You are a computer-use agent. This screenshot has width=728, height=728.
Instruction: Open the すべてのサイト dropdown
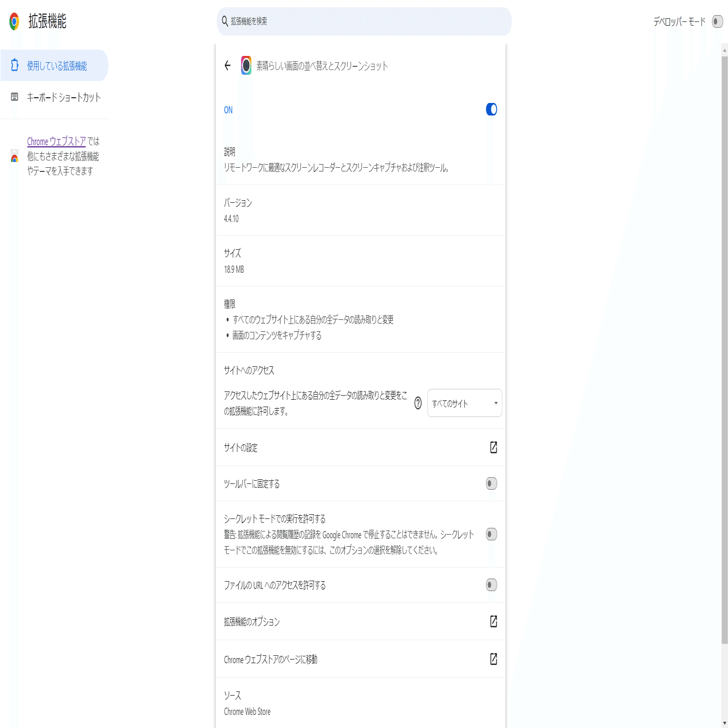click(x=465, y=403)
